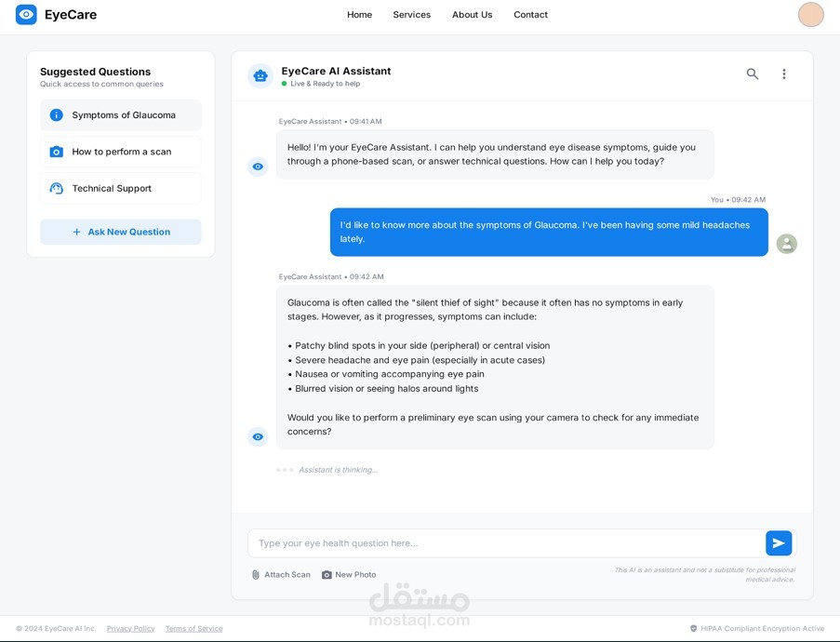This screenshot has width=840, height=642.
Task: Open the About Us nav item
Action: pos(472,15)
